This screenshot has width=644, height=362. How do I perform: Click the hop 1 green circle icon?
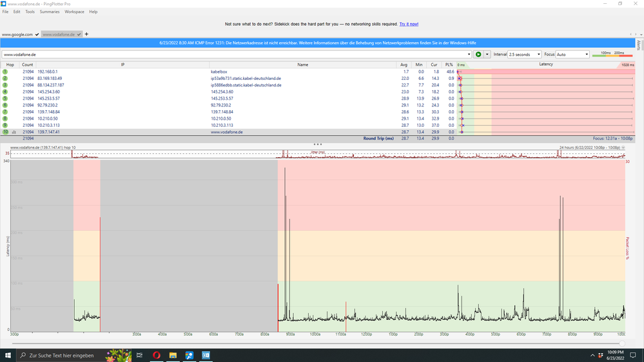pyautogui.click(x=5, y=71)
